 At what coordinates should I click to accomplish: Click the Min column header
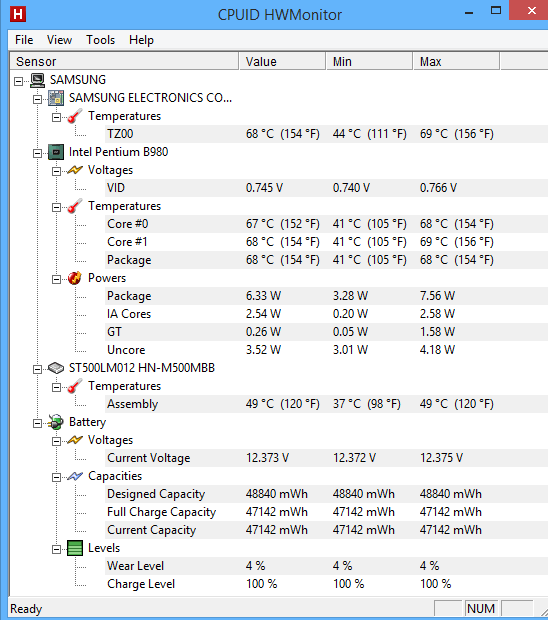point(369,61)
